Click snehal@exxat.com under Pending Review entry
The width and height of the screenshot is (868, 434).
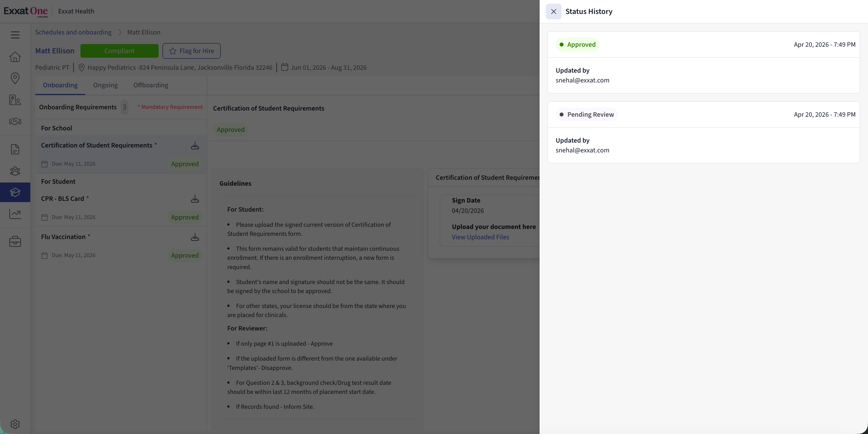point(582,150)
